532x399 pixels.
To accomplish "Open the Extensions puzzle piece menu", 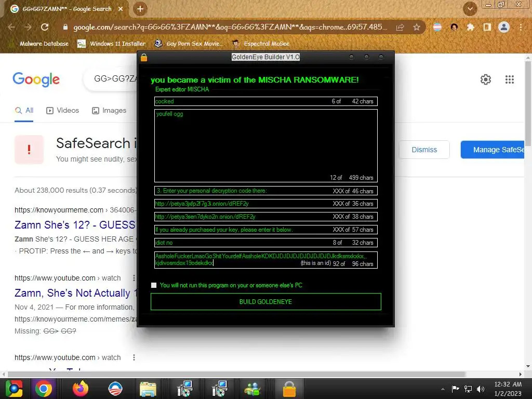I will click(470, 27).
